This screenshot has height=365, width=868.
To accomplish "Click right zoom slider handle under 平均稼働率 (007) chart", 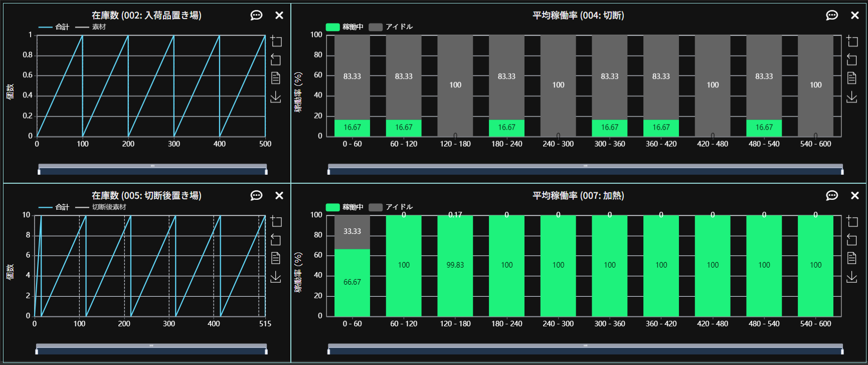I will pyautogui.click(x=842, y=352).
